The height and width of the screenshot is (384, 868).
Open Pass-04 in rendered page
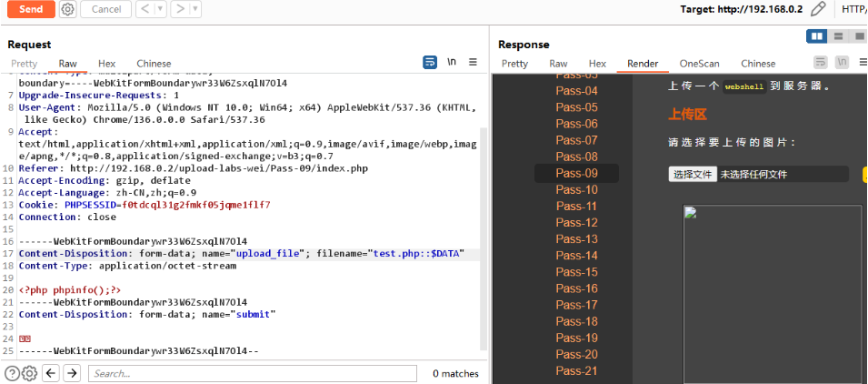(577, 91)
